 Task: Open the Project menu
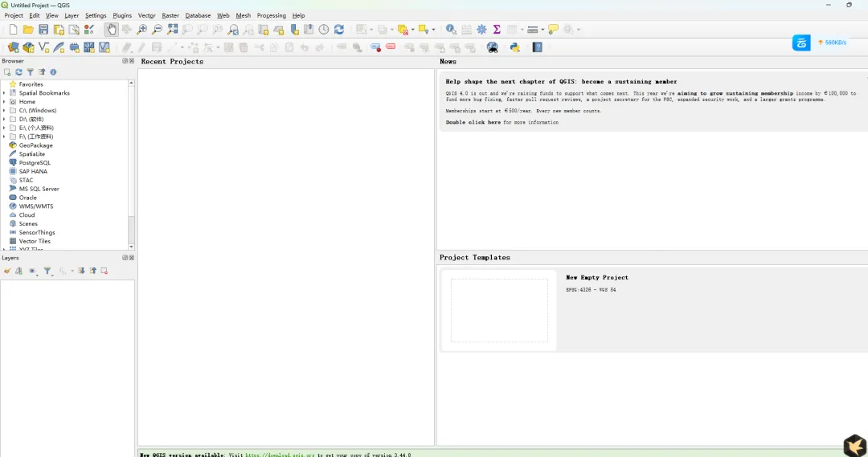coord(14,15)
